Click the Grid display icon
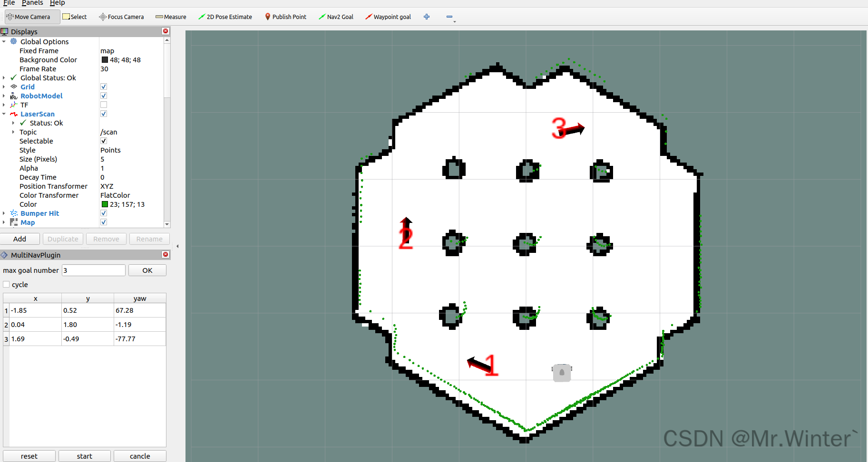 (14, 87)
